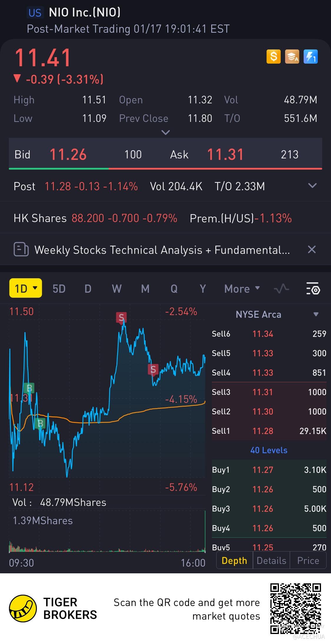Switch chart to Q quarterly timeframe
Image resolution: width=331 pixels, height=644 pixels.
(174, 289)
